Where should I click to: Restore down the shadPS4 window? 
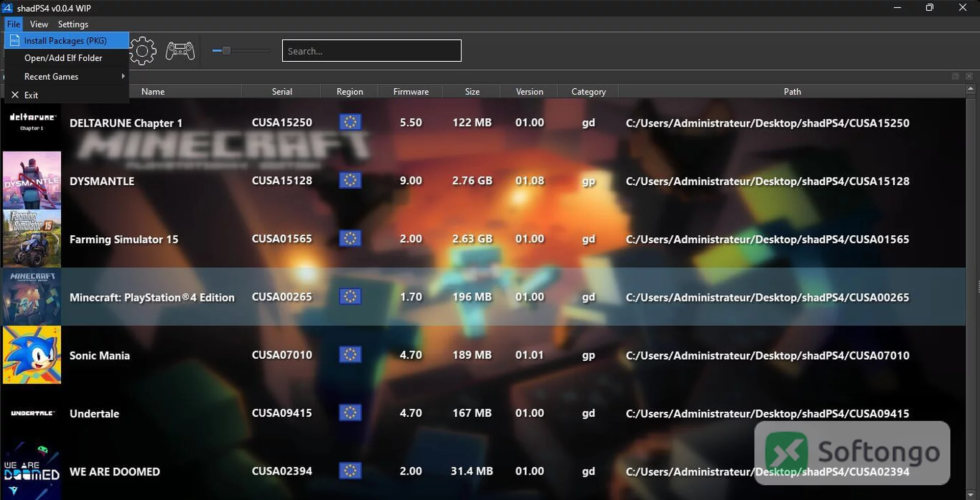[x=929, y=8]
